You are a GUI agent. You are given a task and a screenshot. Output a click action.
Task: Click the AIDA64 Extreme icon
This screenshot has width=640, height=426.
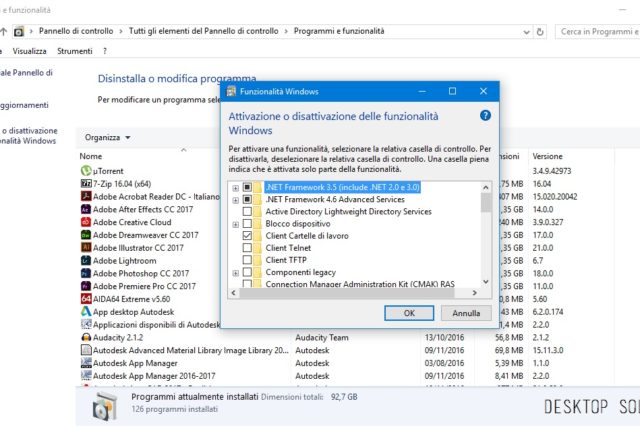86,299
